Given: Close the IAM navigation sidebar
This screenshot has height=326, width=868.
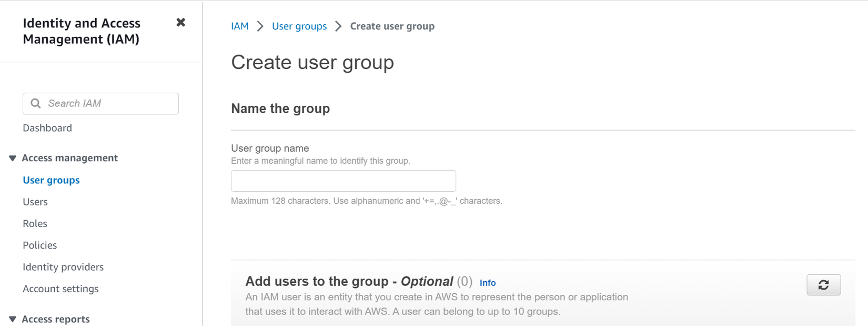Looking at the screenshot, I should 180,22.
